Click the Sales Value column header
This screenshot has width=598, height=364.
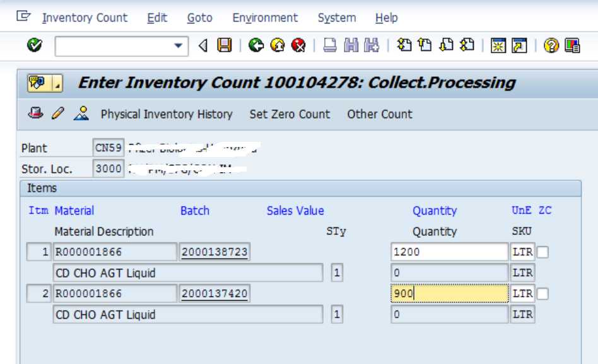[x=295, y=211]
